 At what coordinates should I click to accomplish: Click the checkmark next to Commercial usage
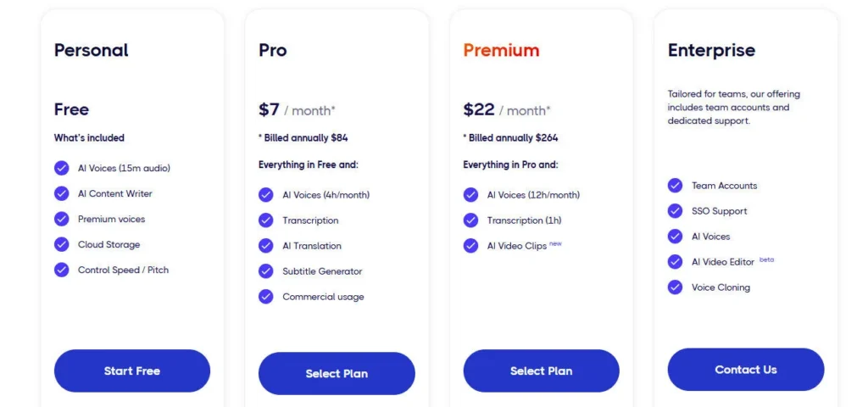[266, 297]
